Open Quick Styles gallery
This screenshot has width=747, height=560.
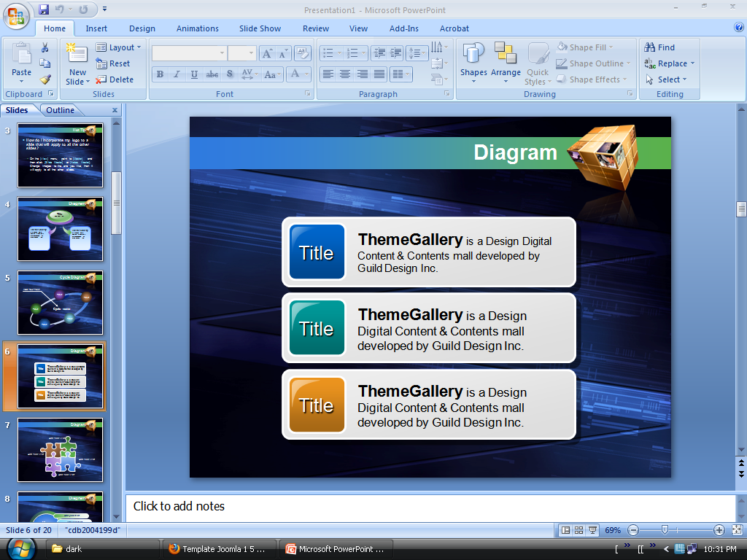pos(538,64)
